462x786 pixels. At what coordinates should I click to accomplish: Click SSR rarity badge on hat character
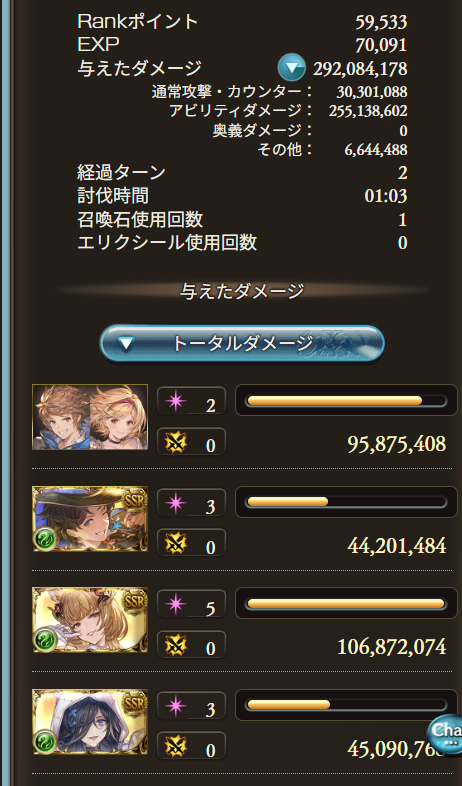click(134, 499)
